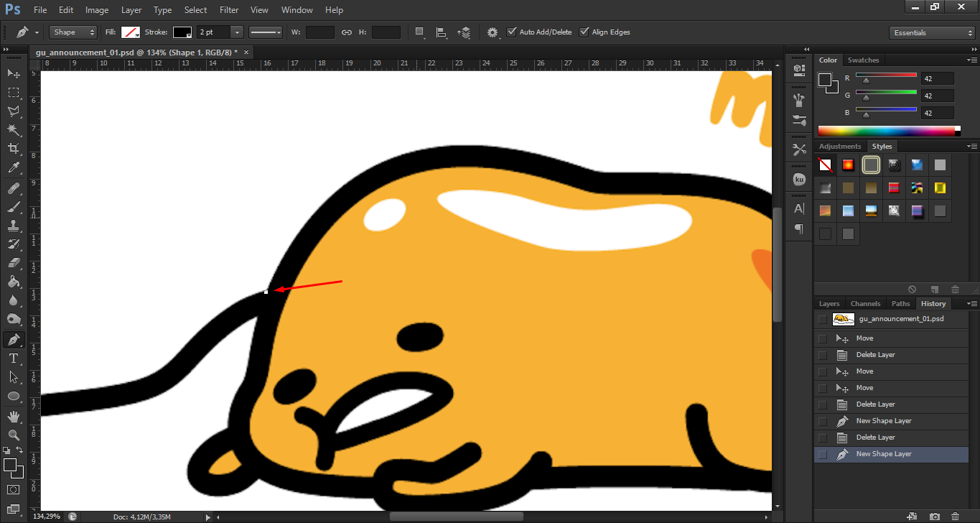Open the Filter menu

[229, 10]
